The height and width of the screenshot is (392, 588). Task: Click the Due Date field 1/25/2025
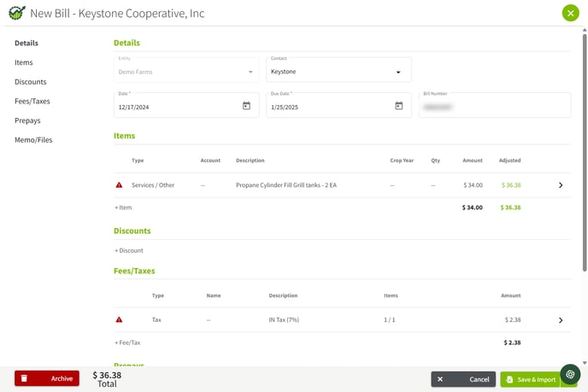point(338,105)
